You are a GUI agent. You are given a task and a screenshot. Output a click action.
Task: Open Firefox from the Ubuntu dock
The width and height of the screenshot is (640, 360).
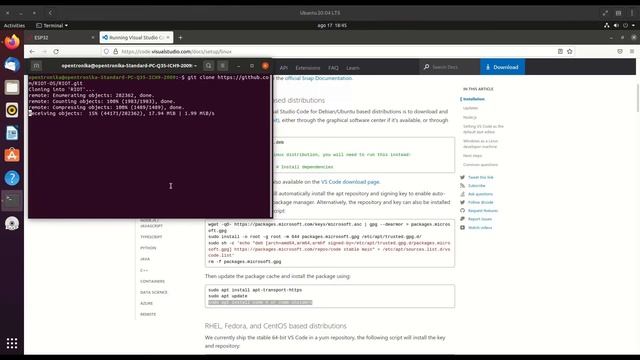12,42
